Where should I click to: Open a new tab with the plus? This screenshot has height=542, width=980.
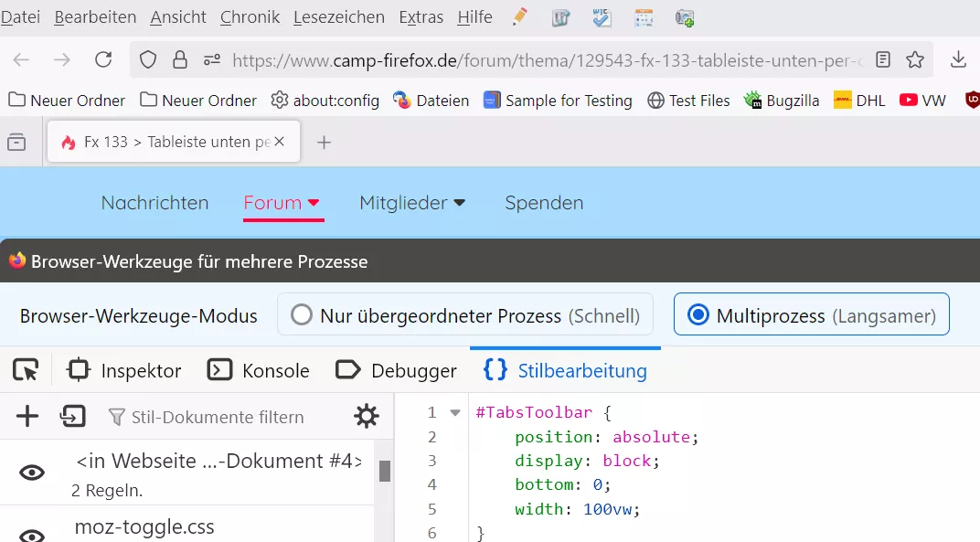tap(324, 143)
